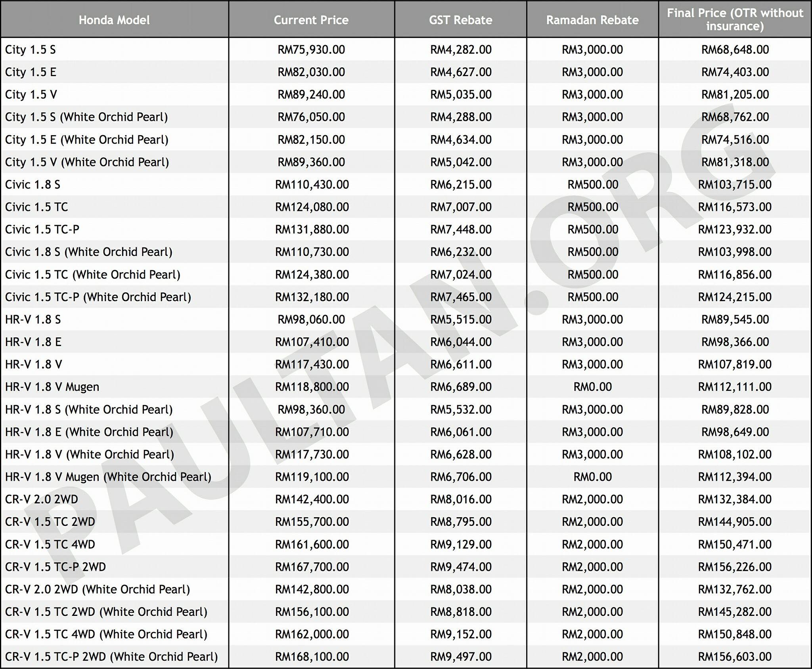Image resolution: width=812 pixels, height=669 pixels.
Task: Select GST rebate RM5,035.00 for City 1.5 V
Action: pos(461,94)
